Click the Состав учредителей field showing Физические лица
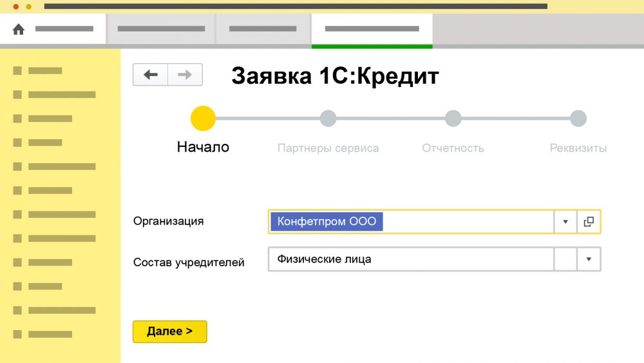 tap(411, 259)
